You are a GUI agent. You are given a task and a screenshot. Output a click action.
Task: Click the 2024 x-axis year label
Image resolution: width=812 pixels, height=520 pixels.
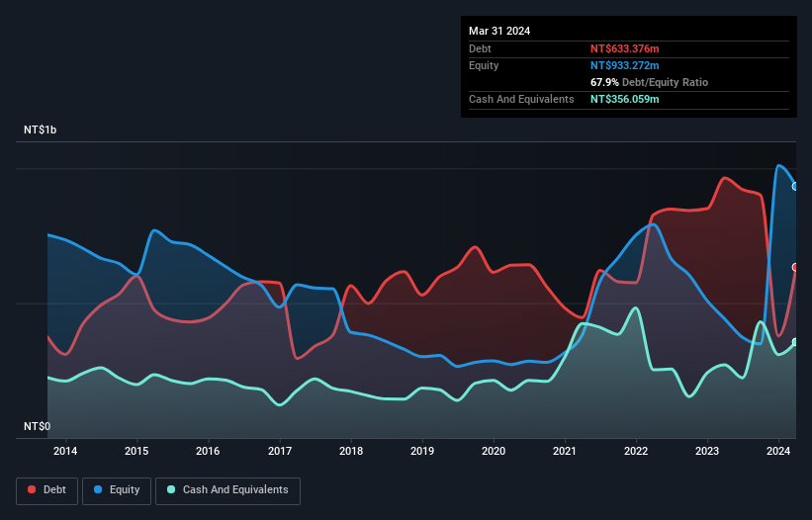click(x=779, y=452)
